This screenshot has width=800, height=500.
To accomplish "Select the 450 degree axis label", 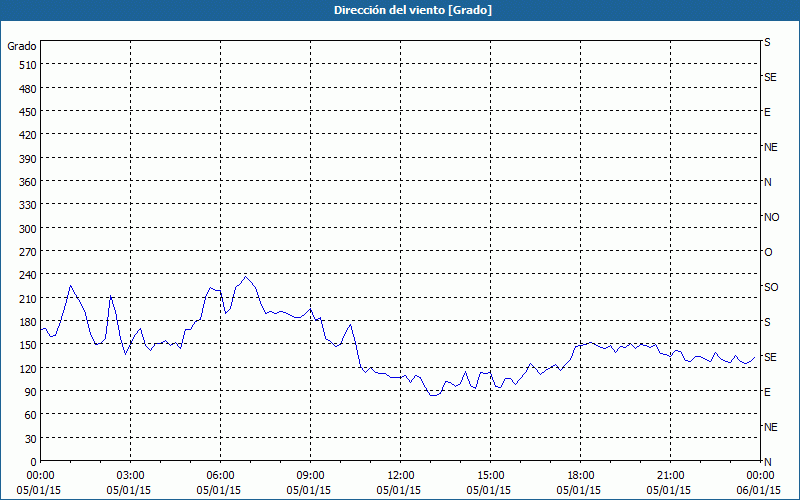I will tap(28, 112).
